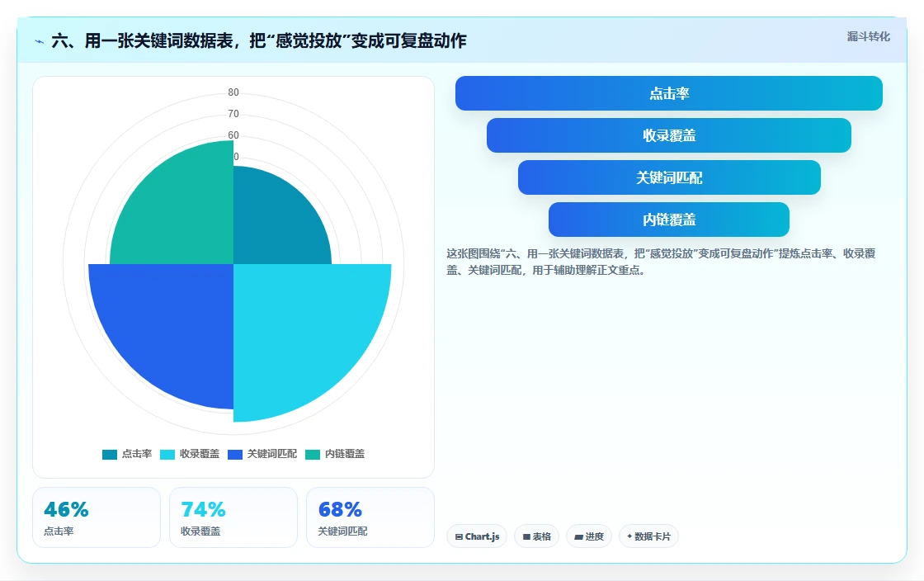Image resolution: width=924 pixels, height=581 pixels.
Task: Select the 关键词匹配 funnel bar
Action: [x=669, y=177]
